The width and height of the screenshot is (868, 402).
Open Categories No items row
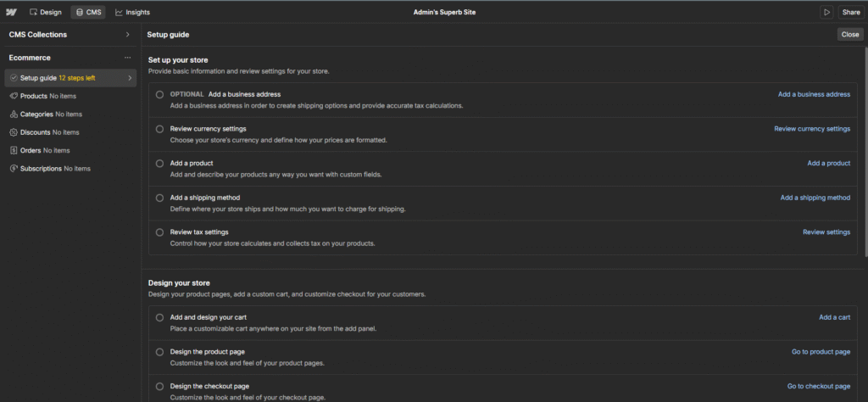point(70,114)
